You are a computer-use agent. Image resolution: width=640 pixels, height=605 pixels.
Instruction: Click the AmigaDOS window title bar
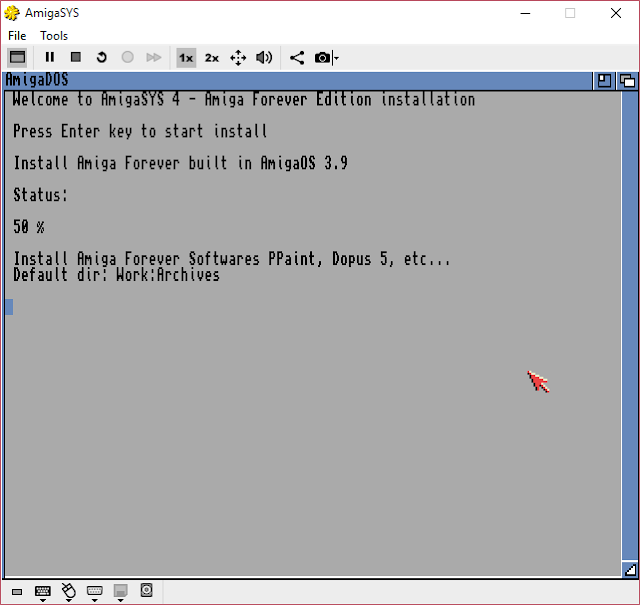(x=297, y=80)
